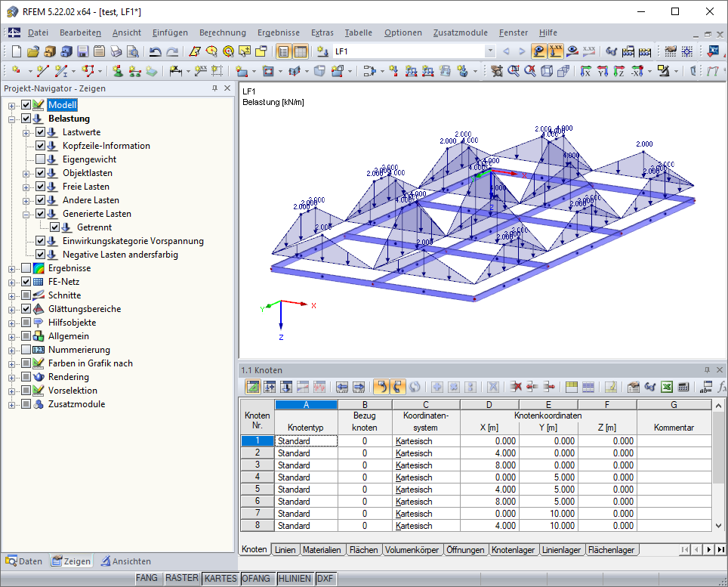Screen dimensions: 728x587
Task: Enable the Ergebnisse checkbox
Action: (26, 268)
